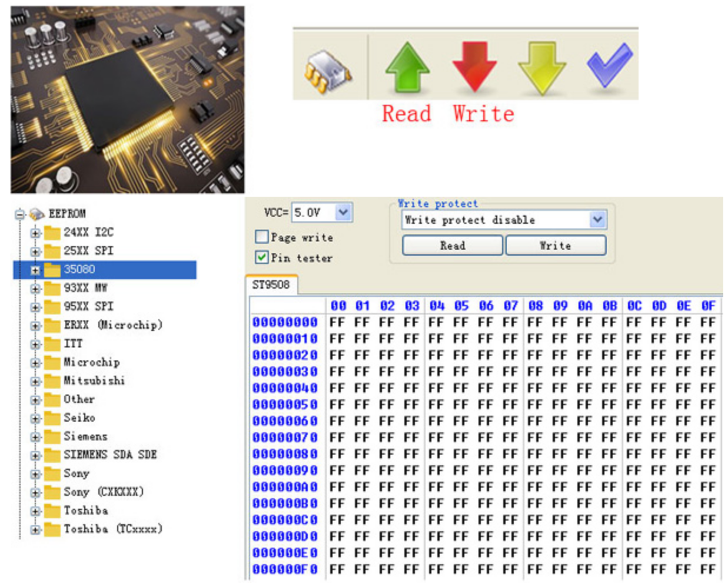Click the Seiko folder icon
This screenshot has height=583, width=728.
click(52, 418)
